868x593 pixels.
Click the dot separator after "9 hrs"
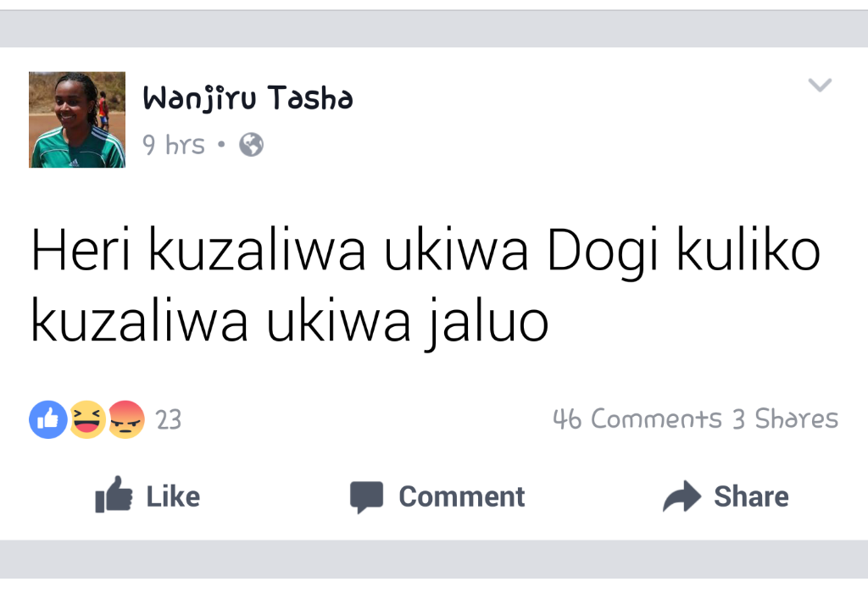[221, 145]
